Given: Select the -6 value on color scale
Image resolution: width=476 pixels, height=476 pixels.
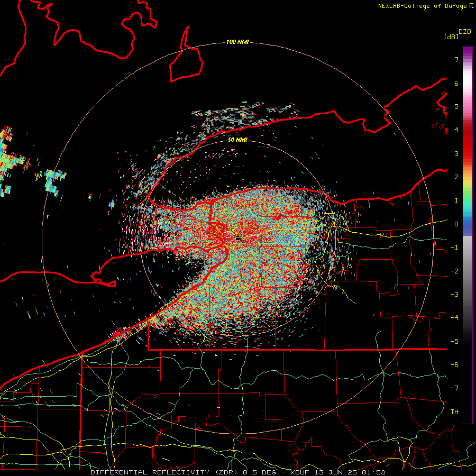Looking at the screenshot, I should pyautogui.click(x=454, y=365).
